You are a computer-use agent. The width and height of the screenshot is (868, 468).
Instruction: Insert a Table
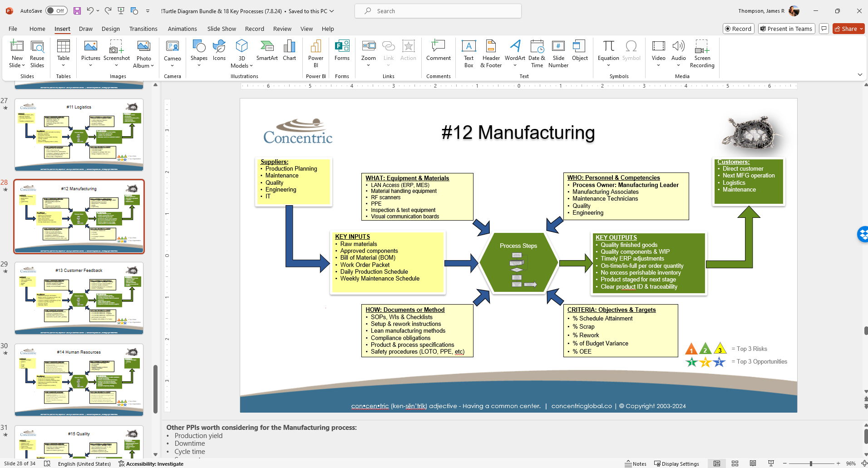64,54
